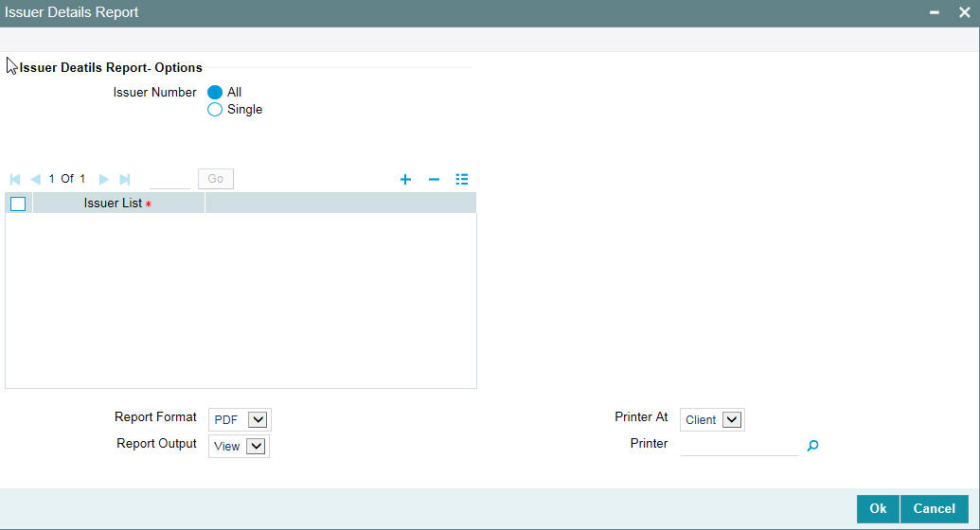This screenshot has width=980, height=530.
Task: Click the Printer At label
Action: click(x=641, y=416)
